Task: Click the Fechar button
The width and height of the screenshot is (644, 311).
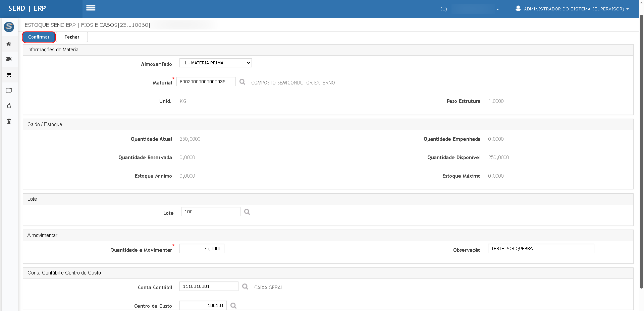Action: (72, 37)
